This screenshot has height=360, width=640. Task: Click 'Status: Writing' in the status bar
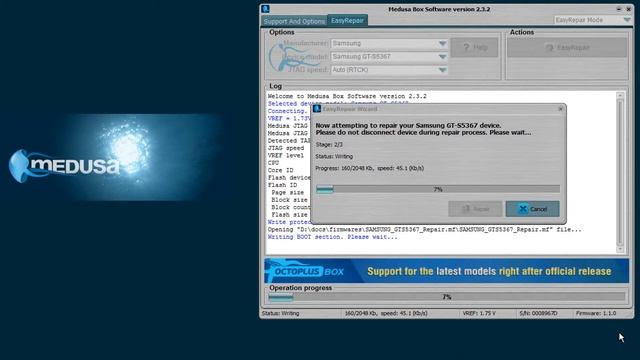pyautogui.click(x=280, y=313)
